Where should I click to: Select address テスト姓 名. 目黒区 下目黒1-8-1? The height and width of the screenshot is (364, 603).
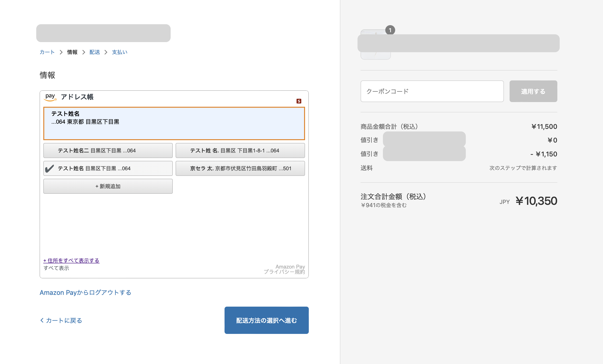240,150
